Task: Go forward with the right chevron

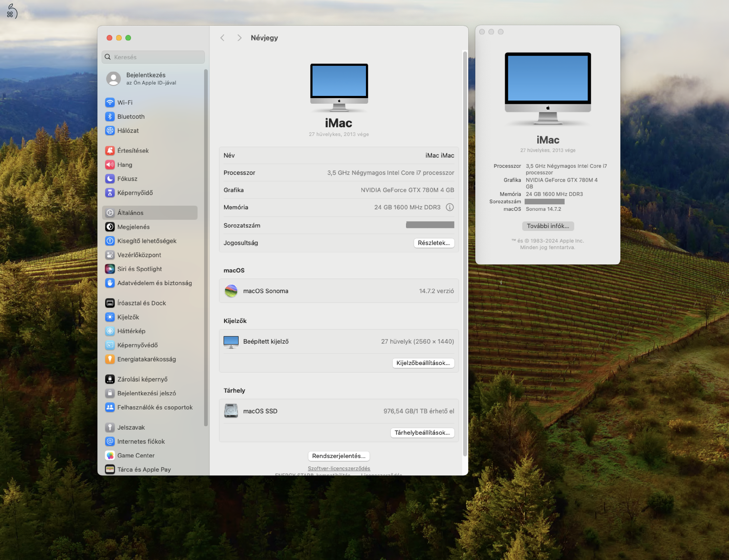Action: [x=239, y=38]
